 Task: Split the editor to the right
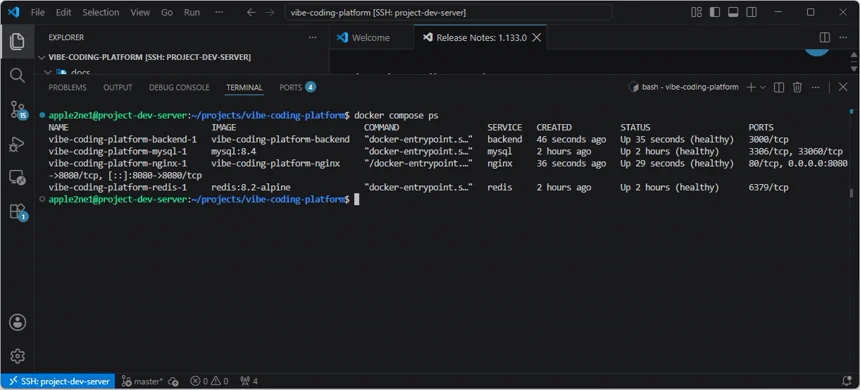[824, 37]
